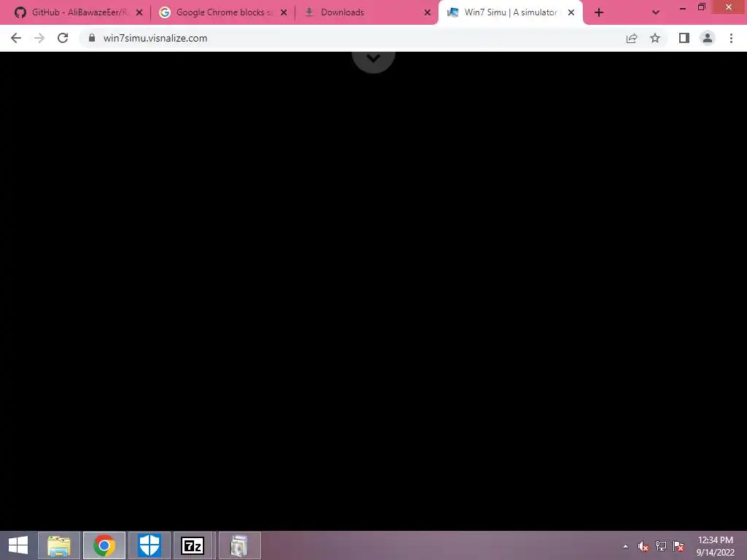The height and width of the screenshot is (560, 747).
Task: Go back using the browser back arrow
Action: [16, 38]
